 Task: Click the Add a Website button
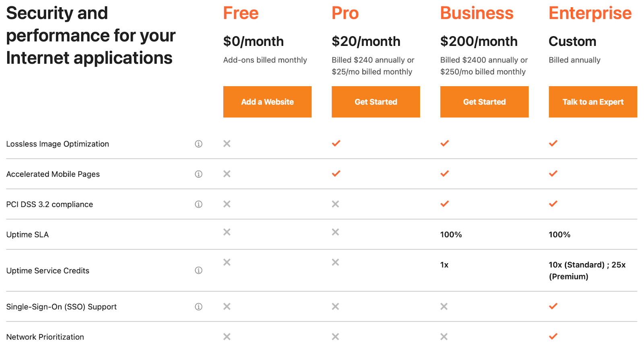pyautogui.click(x=267, y=102)
